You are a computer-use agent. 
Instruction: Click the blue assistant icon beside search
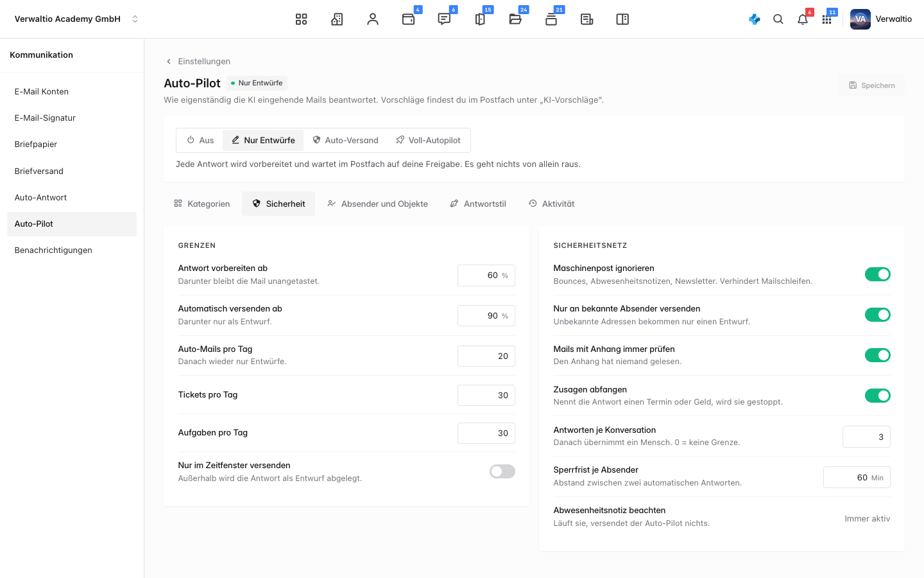(755, 19)
